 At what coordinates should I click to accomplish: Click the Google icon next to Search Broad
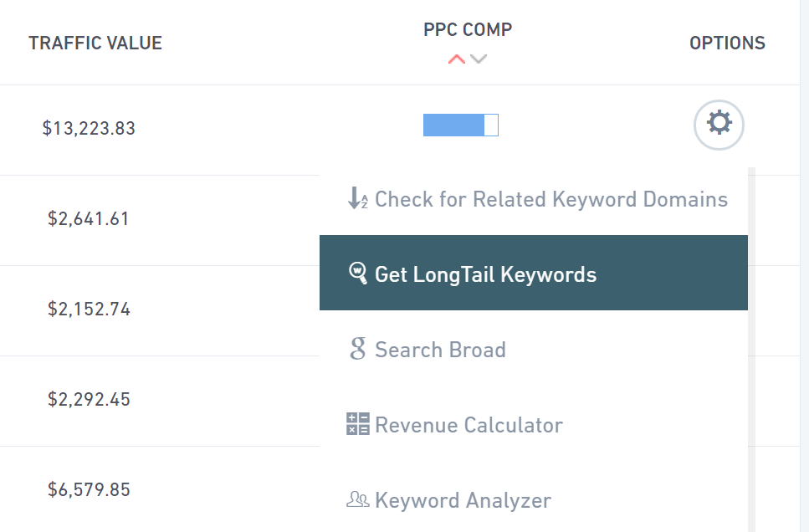(357, 349)
